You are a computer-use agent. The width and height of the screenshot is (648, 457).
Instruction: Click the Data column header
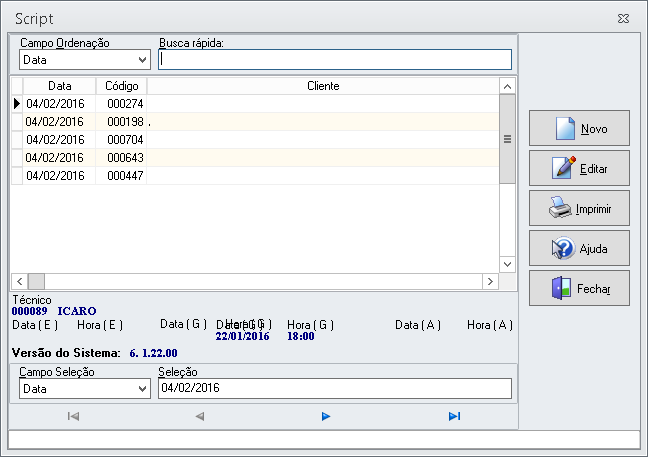coord(60,86)
